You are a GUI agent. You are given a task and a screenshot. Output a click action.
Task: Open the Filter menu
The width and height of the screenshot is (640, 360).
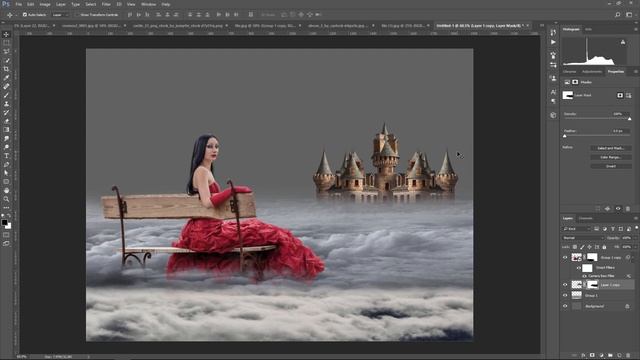(106, 4)
